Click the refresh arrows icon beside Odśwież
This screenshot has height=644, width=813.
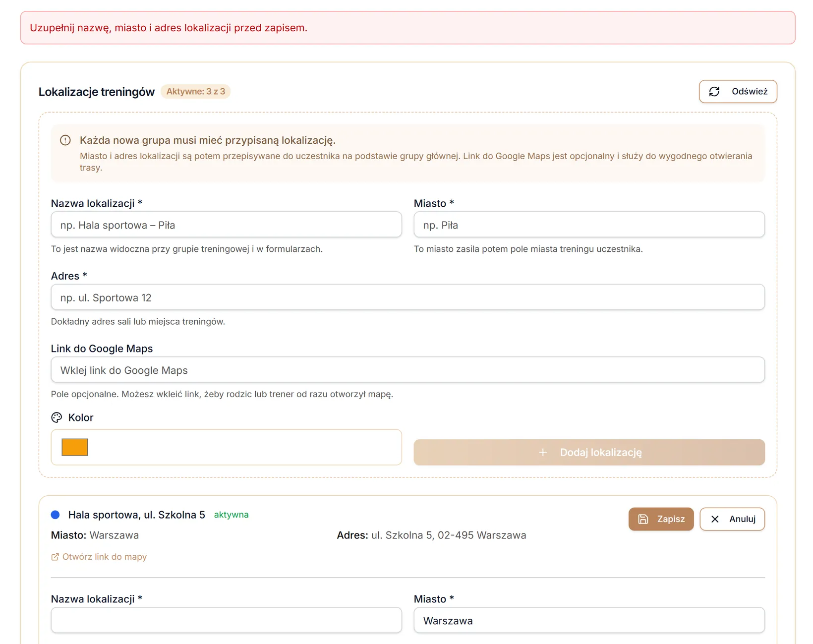714,92
